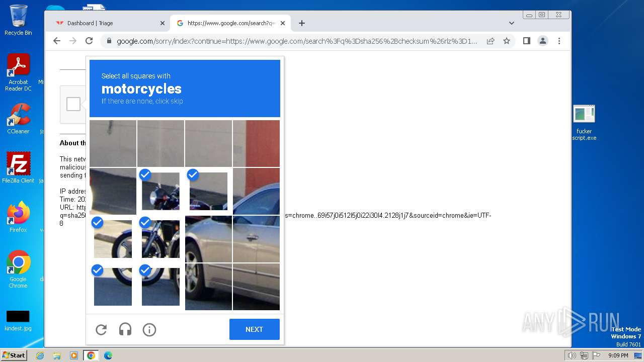Open the Chrome profile avatar

[x=543, y=41]
